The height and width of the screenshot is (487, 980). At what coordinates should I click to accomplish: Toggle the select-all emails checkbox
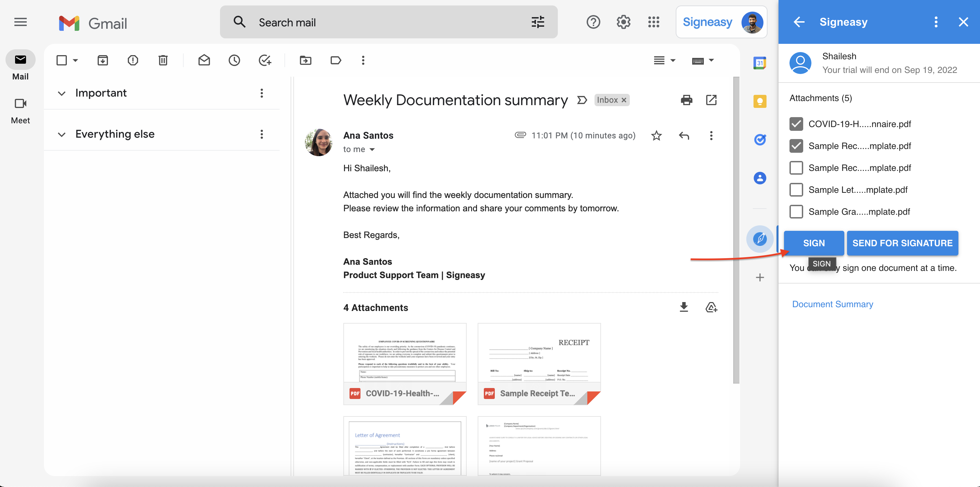pos(62,60)
